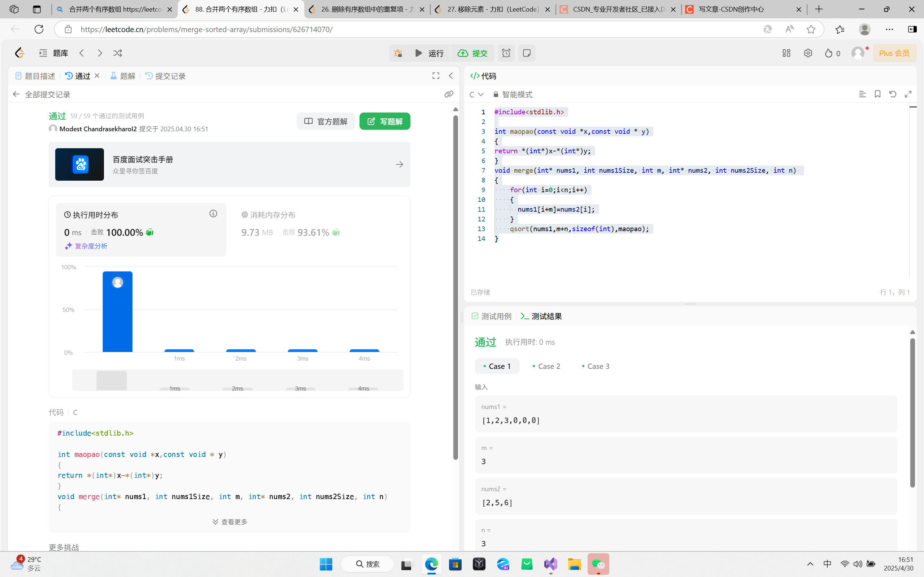Screen dimensions: 924x577
Task: Open the timer alarm clock icon
Action: tap(506, 53)
